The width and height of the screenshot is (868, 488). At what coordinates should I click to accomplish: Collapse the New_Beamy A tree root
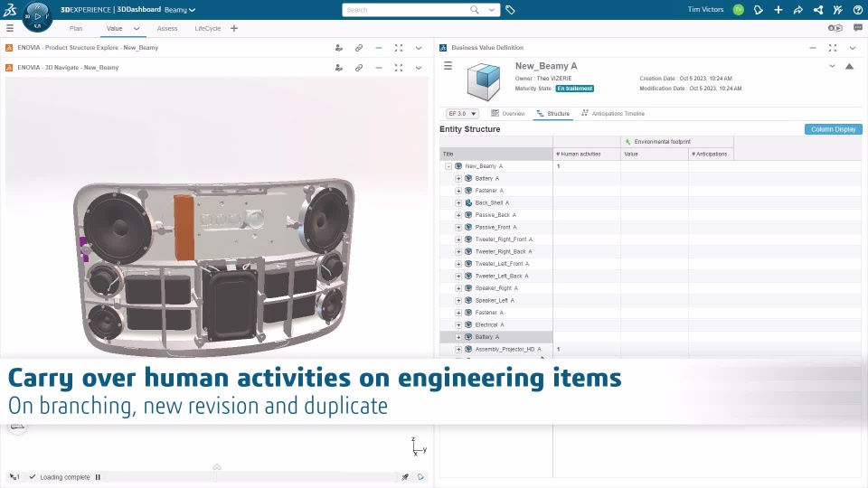(448, 166)
